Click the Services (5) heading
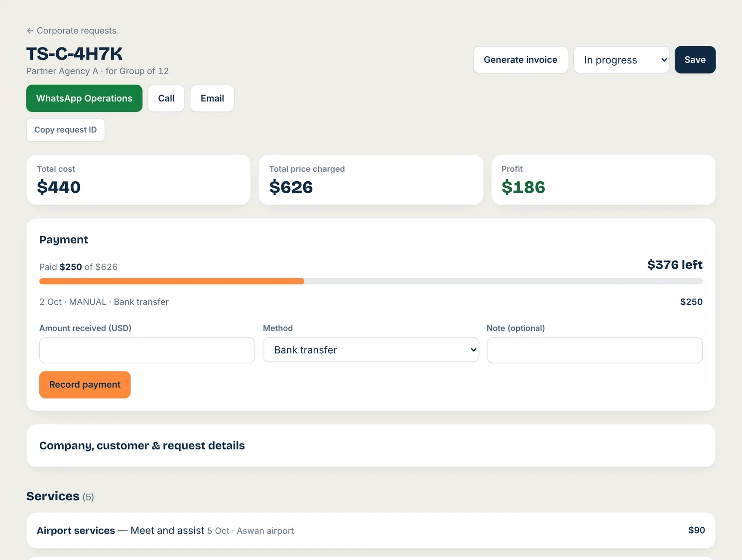This screenshot has width=742, height=560. point(60,496)
